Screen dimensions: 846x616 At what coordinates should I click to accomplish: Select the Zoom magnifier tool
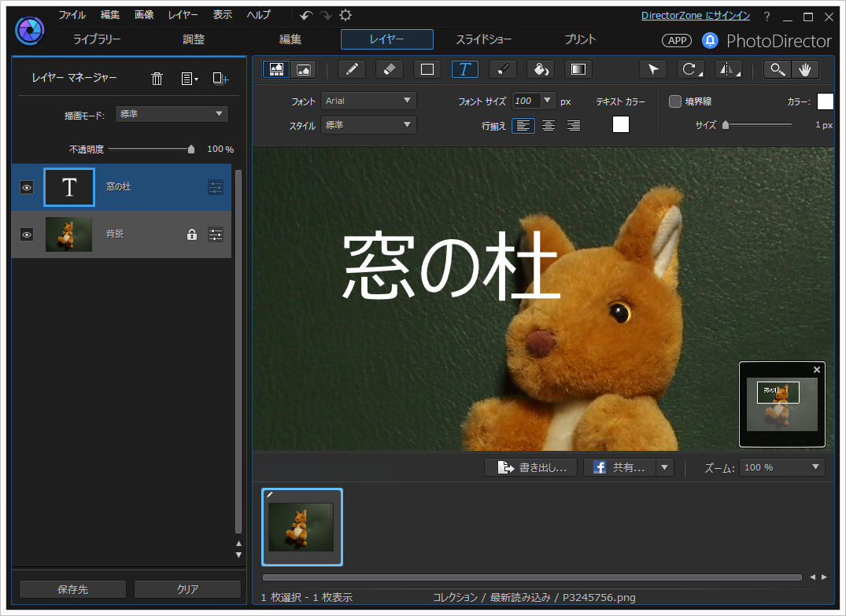pyautogui.click(x=778, y=69)
